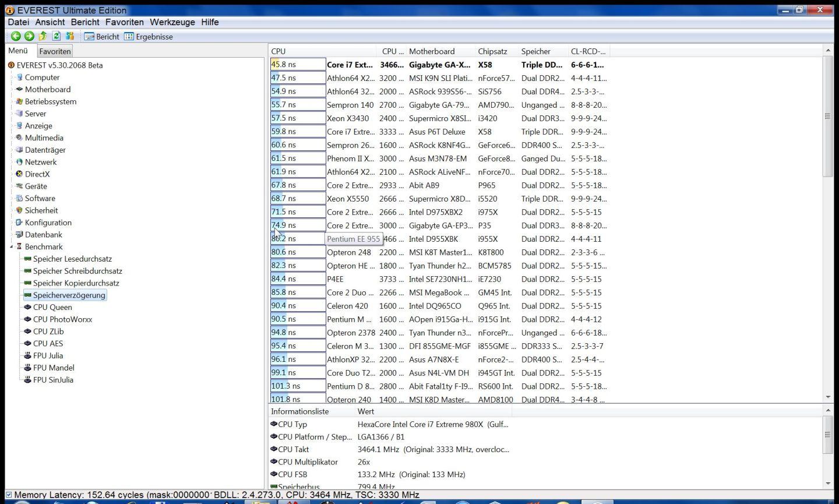The height and width of the screenshot is (504, 839).
Task: Sort by the CL-RCD column header
Action: coord(588,51)
